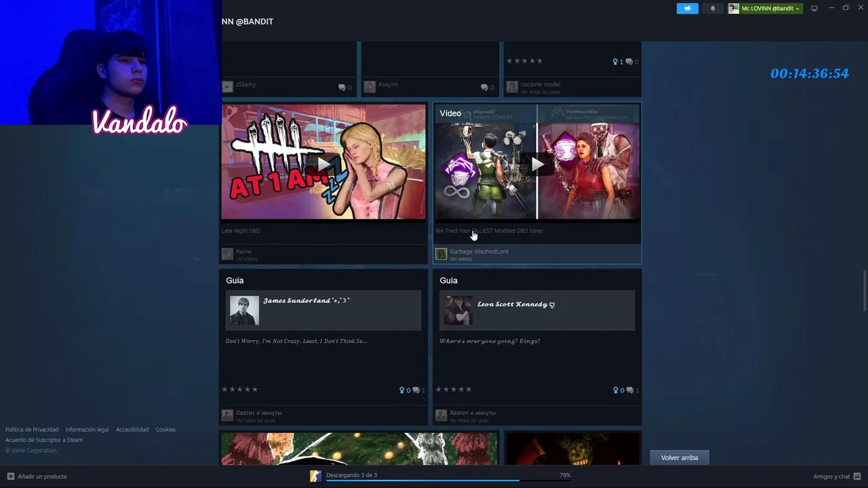Screen dimensions: 868x488
Task: Click the downloading game icon in status bar
Action: pos(315,476)
